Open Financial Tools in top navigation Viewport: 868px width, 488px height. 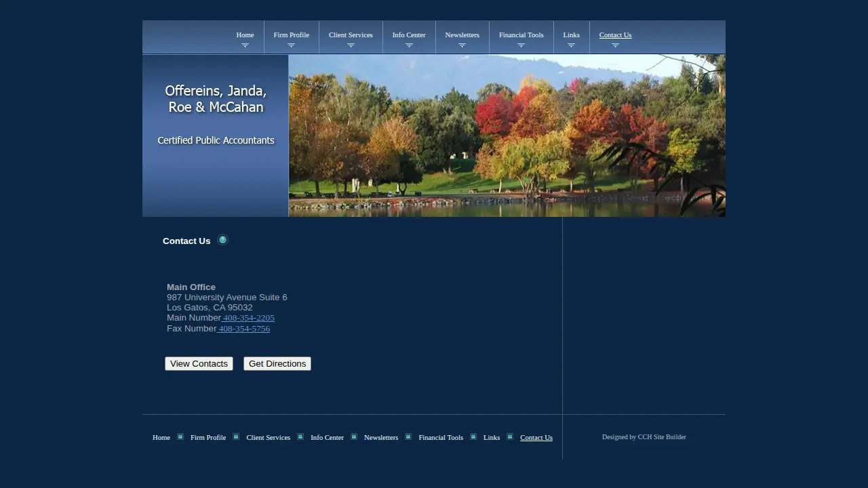tap(521, 35)
